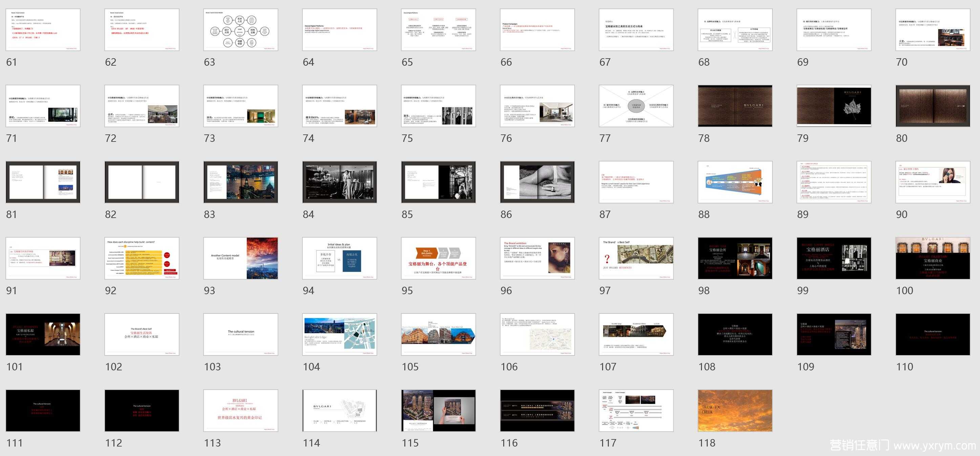Select slide 69 thumbnail
Screen dimensions: 980x456
[x=834, y=30]
